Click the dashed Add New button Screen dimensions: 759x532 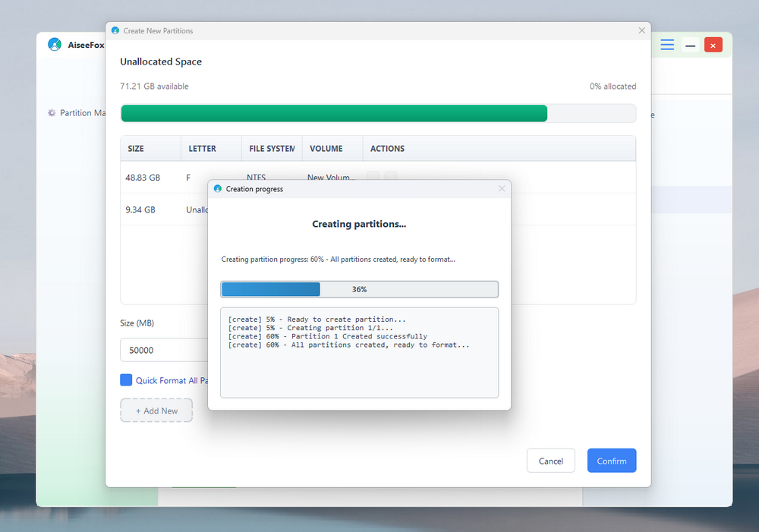[x=156, y=411]
